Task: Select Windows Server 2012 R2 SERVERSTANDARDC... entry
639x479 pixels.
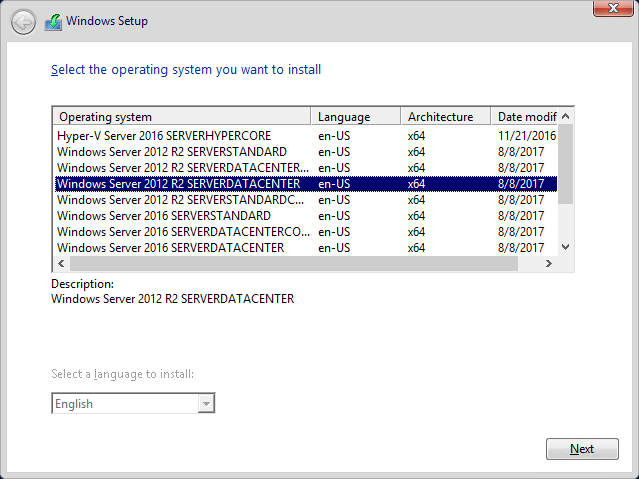Action: (306, 200)
